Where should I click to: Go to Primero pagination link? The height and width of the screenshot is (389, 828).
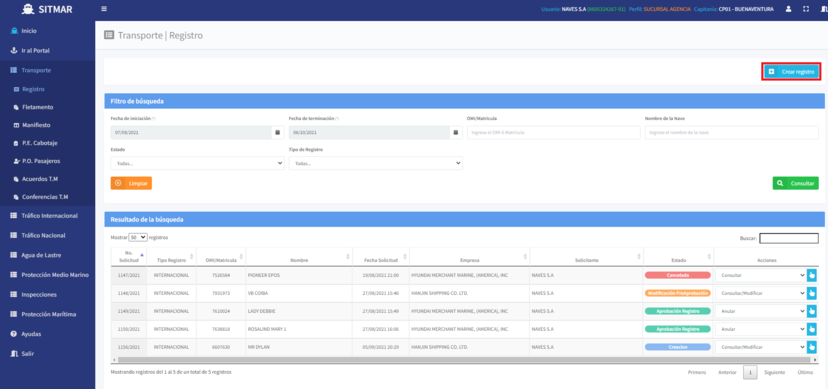point(697,372)
